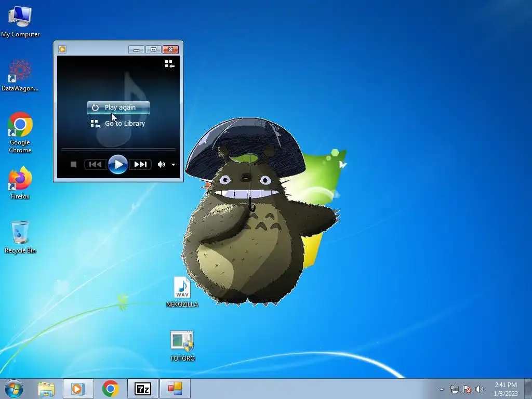Click the colored blocks taskbar app
This screenshot has width=532, height=399.
coord(175,389)
